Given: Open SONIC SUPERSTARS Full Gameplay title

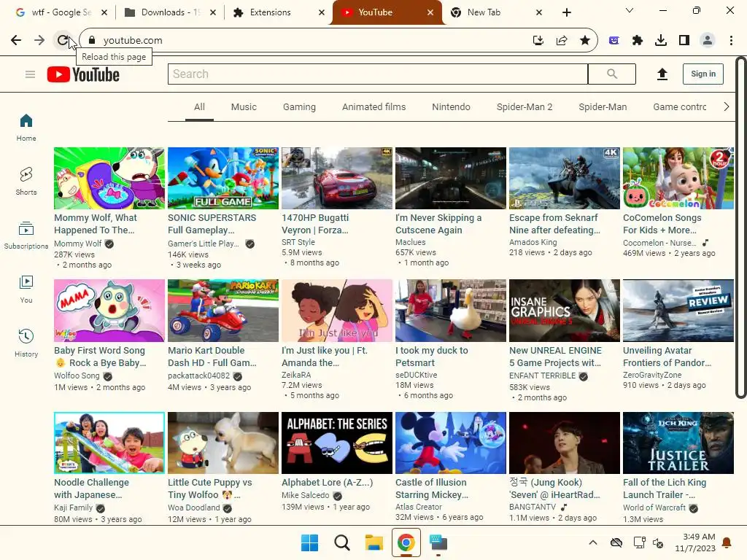Looking at the screenshot, I should coord(212,224).
